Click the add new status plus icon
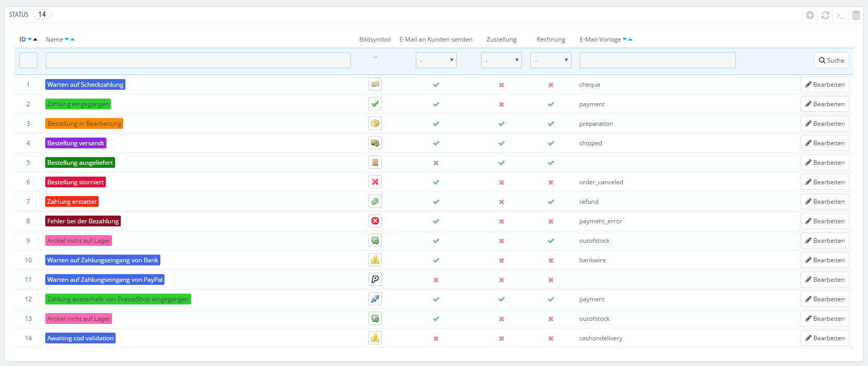This screenshot has width=868, height=366. click(810, 15)
